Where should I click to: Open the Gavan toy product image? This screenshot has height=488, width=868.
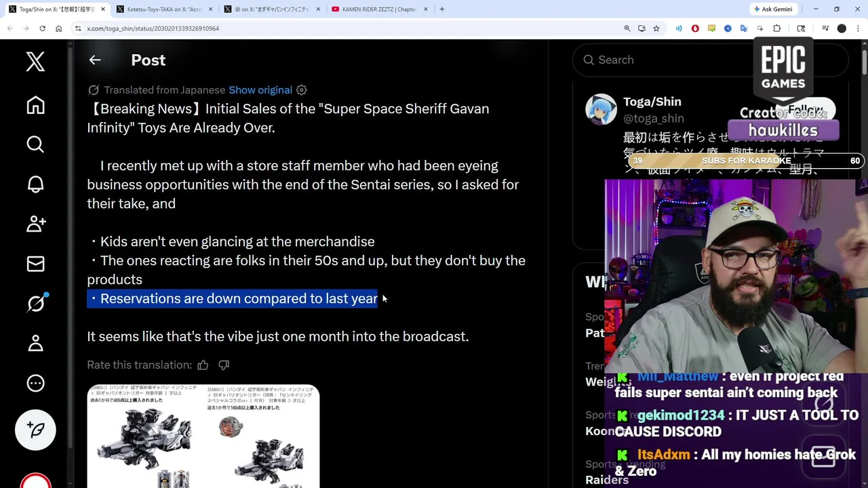pyautogui.click(x=203, y=436)
